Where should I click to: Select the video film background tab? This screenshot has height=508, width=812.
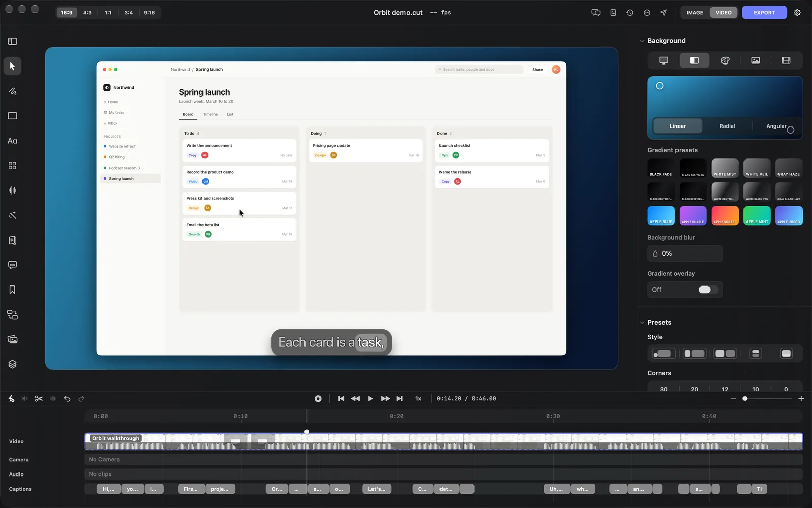786,60
